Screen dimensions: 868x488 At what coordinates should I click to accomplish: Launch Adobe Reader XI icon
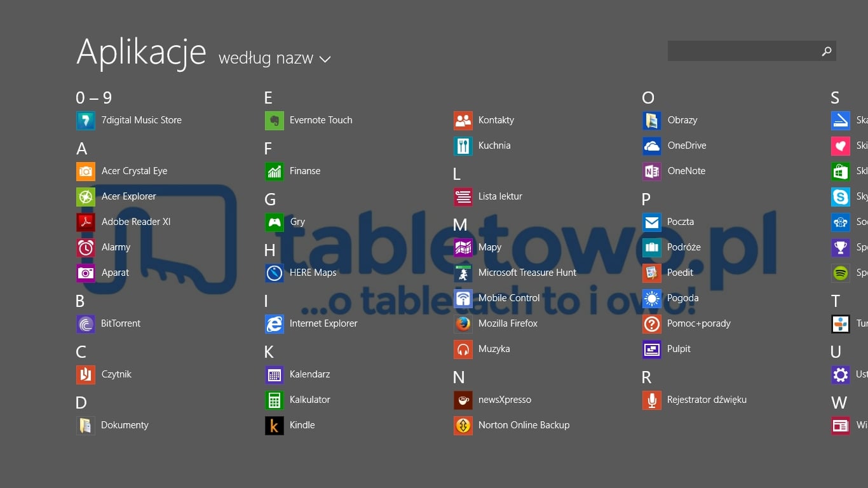[x=86, y=222]
